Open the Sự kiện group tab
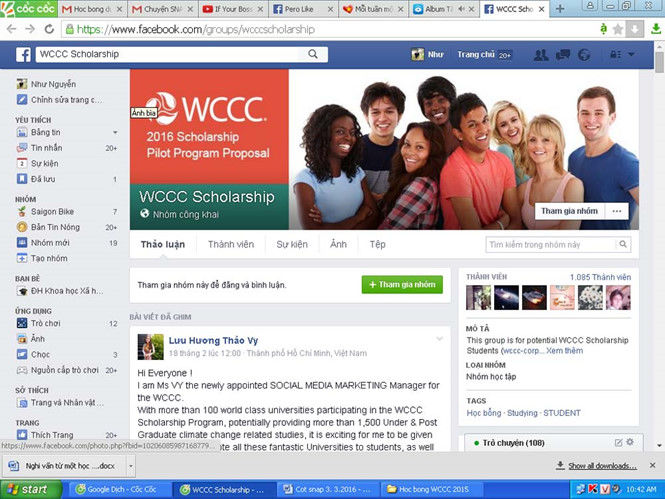 pyautogui.click(x=292, y=244)
